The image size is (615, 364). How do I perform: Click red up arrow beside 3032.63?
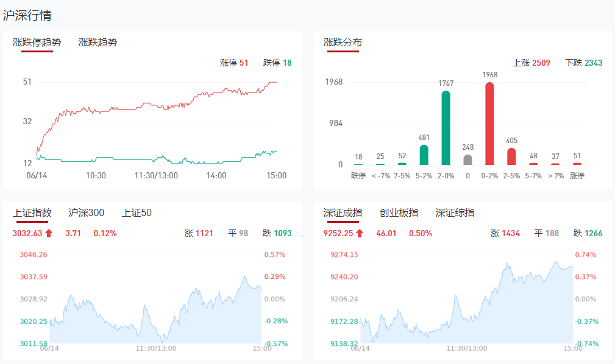[49, 233]
